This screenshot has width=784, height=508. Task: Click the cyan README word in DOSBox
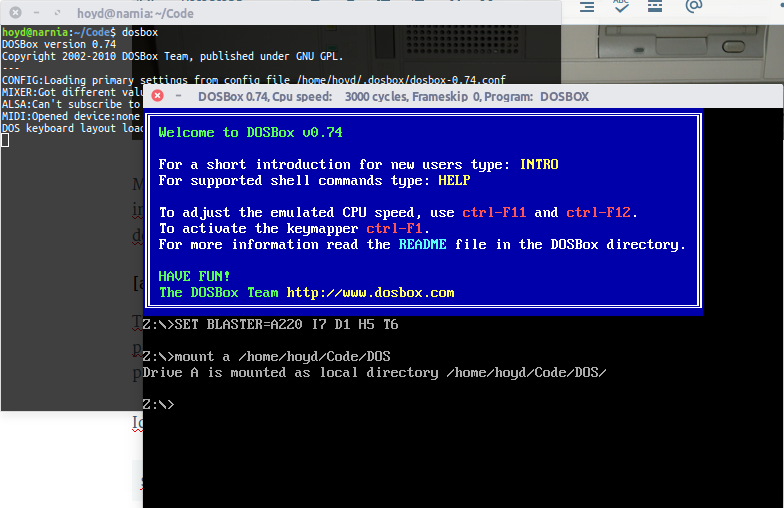(422, 244)
